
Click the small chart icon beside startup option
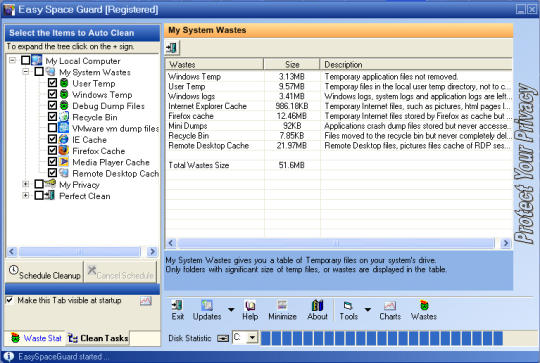[146, 301]
